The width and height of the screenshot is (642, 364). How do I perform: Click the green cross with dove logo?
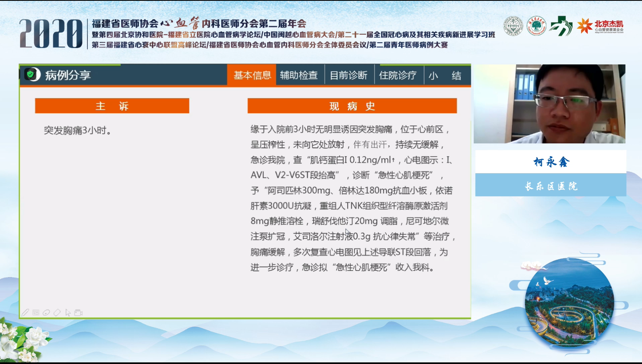tap(561, 27)
